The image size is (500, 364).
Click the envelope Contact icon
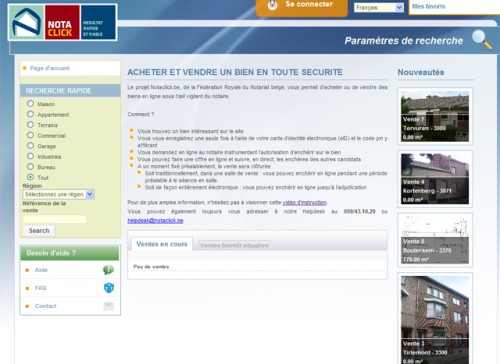point(109,306)
